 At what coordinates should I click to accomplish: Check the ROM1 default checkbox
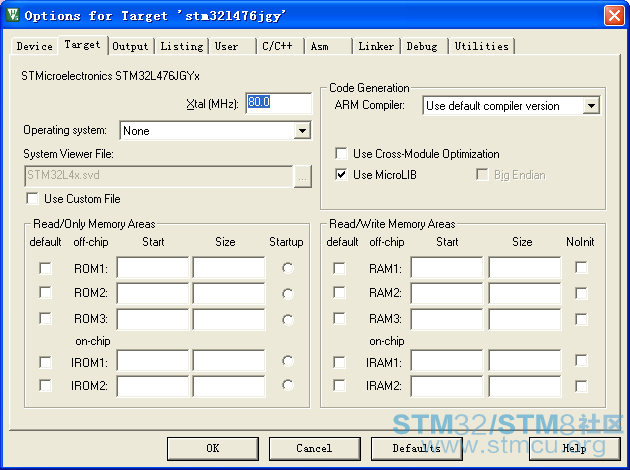(x=45, y=268)
